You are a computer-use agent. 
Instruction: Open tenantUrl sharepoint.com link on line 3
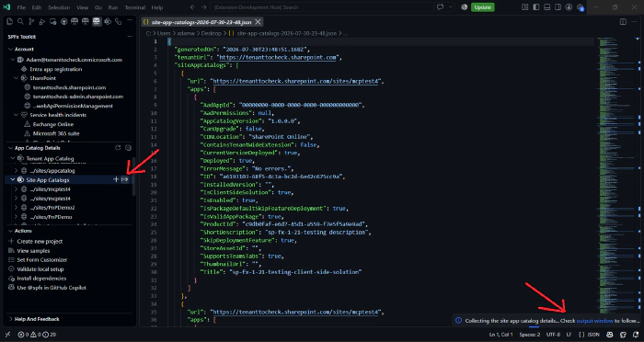[277, 58]
